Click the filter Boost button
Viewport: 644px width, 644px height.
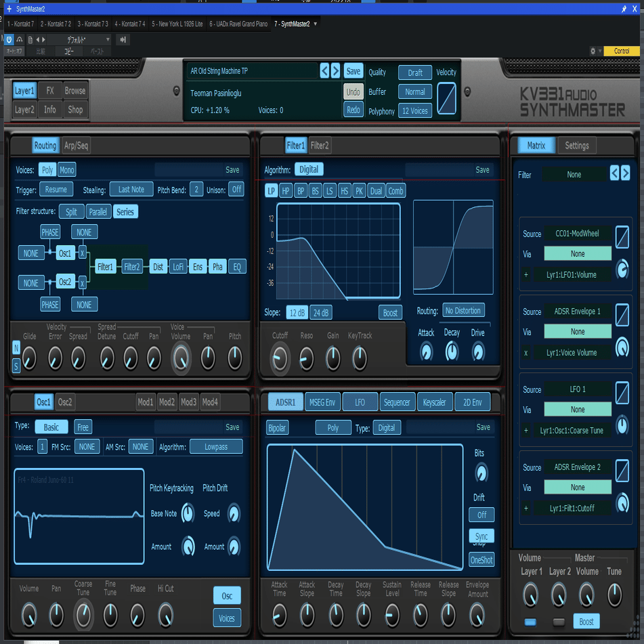[390, 313]
